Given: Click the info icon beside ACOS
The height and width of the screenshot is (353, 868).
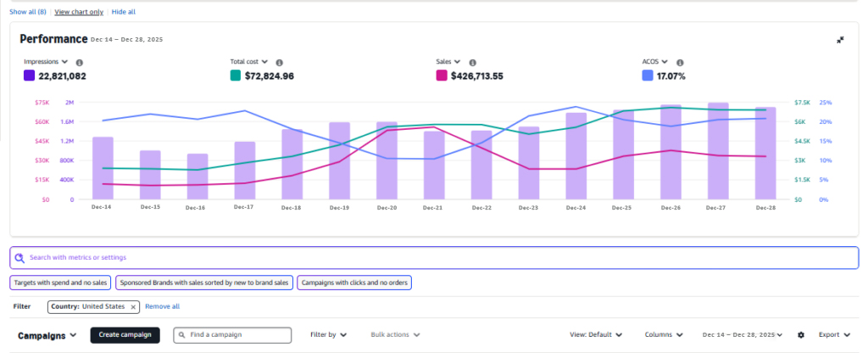Looking at the screenshot, I should pyautogui.click(x=680, y=62).
